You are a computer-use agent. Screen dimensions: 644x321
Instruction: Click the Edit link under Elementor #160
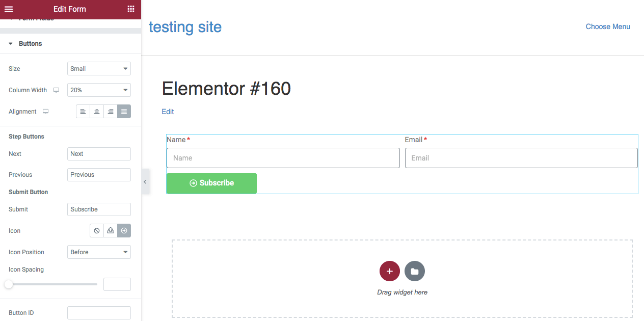pos(168,111)
